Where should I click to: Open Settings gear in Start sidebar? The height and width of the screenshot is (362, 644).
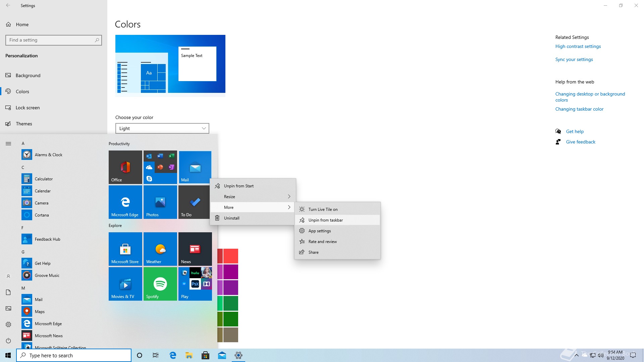point(8,324)
